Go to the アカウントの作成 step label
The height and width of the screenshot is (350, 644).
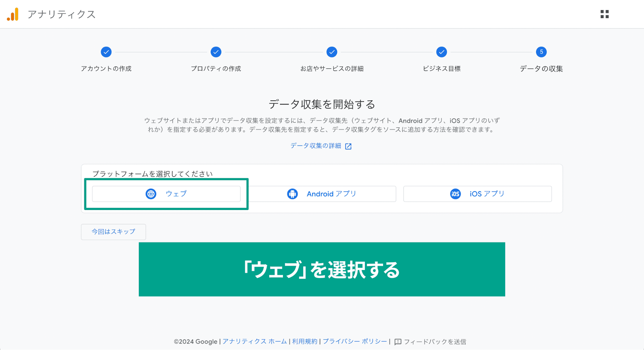106,69
